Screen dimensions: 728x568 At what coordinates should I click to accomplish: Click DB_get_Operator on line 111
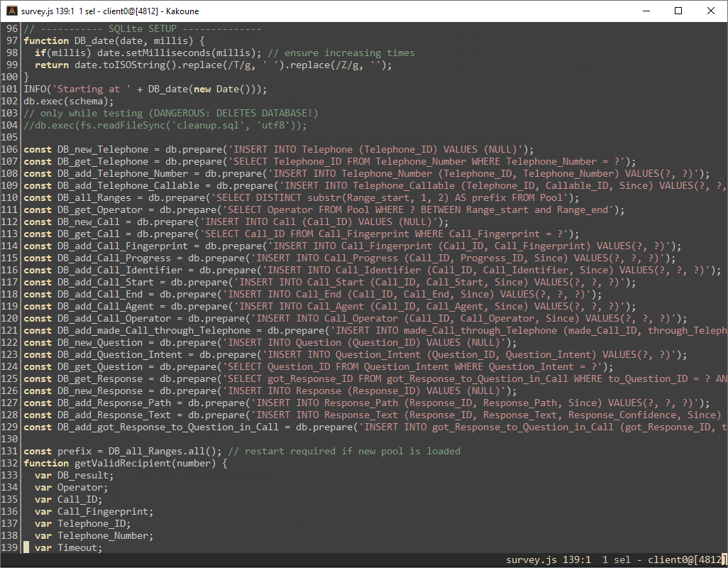tap(100, 210)
